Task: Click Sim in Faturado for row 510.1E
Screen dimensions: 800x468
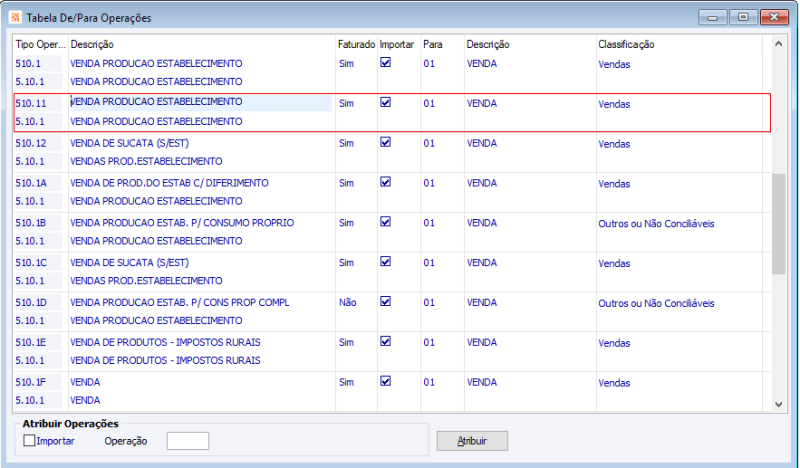Action: click(346, 342)
